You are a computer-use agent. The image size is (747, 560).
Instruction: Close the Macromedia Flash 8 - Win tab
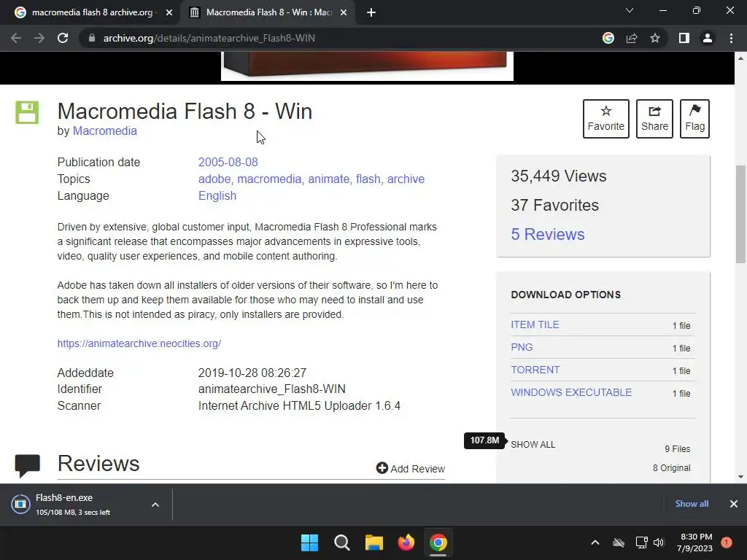click(x=344, y=12)
